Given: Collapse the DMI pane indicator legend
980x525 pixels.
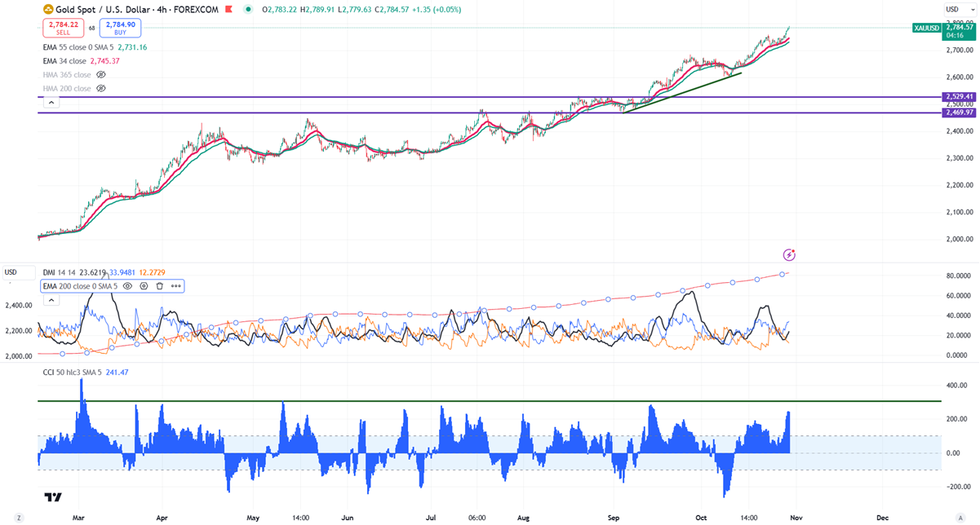Looking at the screenshot, I should pos(51,300).
